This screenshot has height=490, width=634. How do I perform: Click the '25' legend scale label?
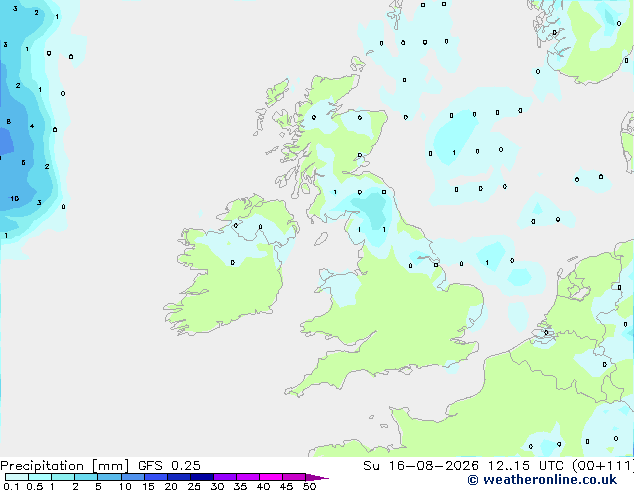click(x=194, y=486)
